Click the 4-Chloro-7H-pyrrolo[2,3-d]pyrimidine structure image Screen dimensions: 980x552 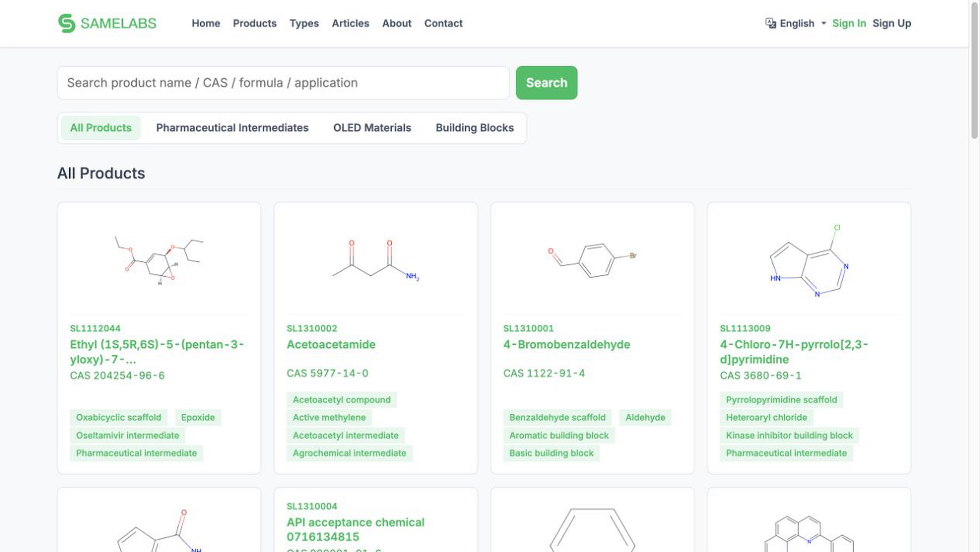tap(809, 259)
